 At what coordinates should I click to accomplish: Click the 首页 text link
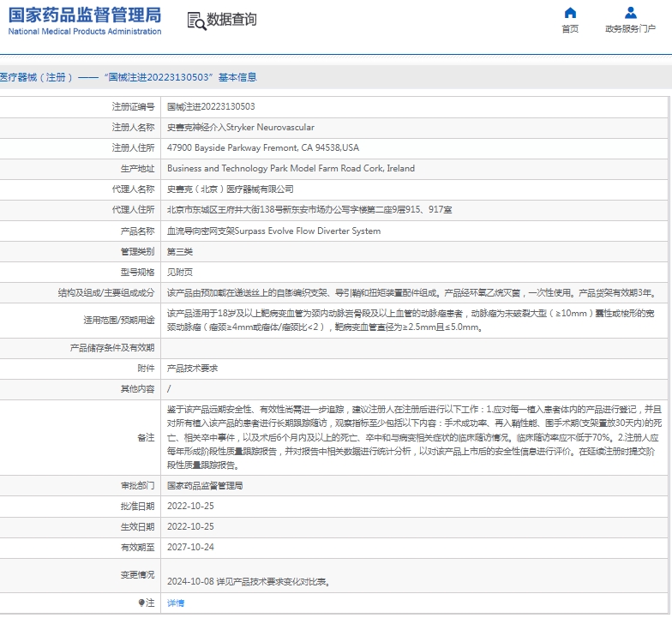[570, 29]
